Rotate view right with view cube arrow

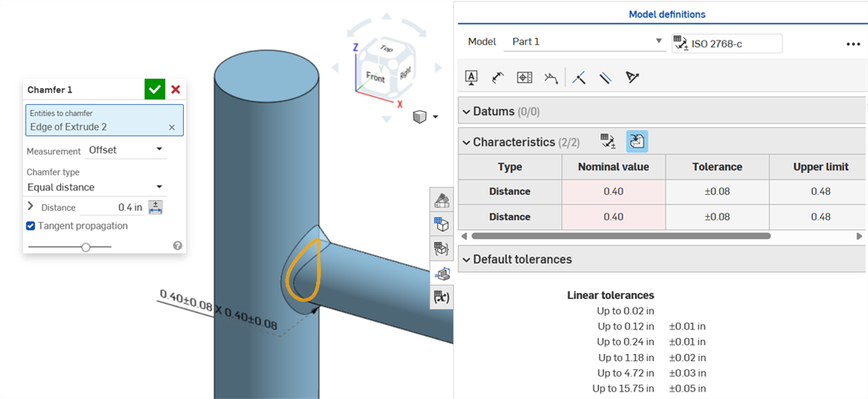[x=438, y=68]
